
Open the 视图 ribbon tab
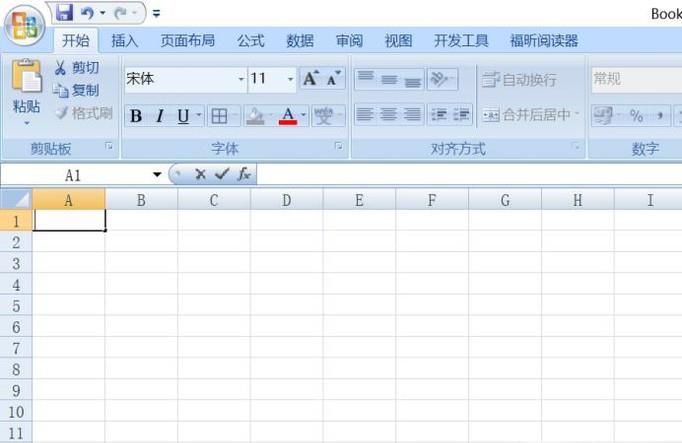click(398, 41)
